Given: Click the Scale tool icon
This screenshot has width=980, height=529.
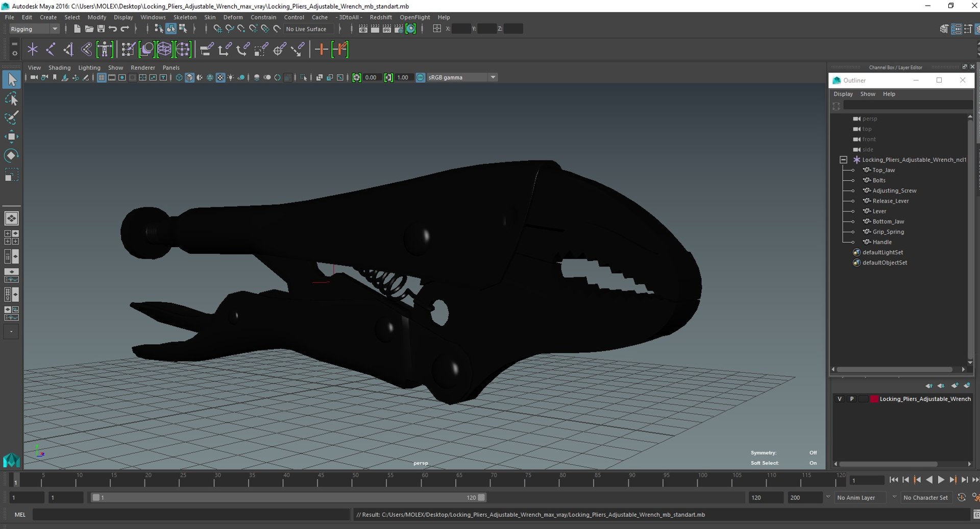Looking at the screenshot, I should pyautogui.click(x=11, y=175).
